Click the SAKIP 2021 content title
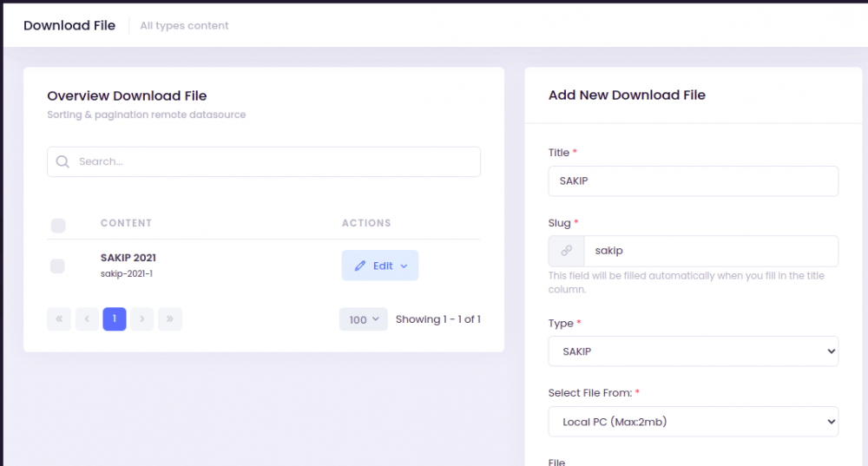This screenshot has height=466, width=868. 128,258
